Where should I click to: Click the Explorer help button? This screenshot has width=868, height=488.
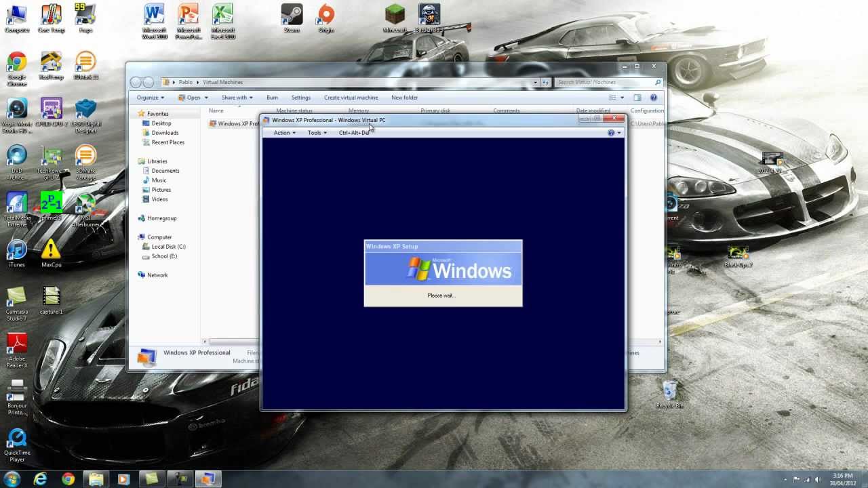point(654,98)
